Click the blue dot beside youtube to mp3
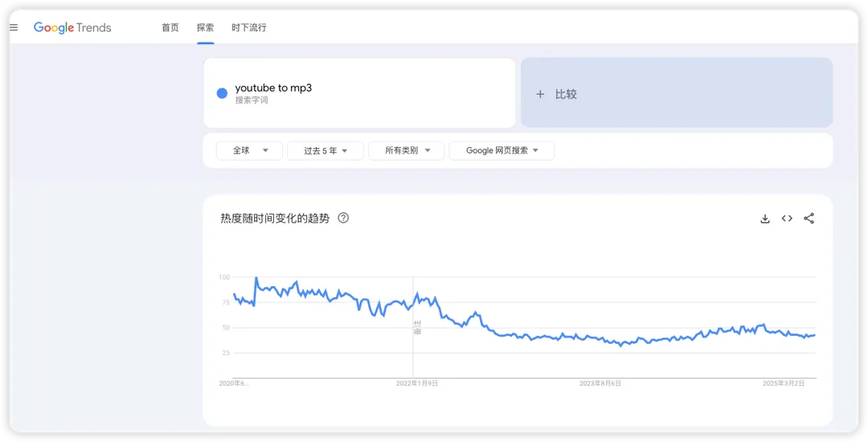Viewport: 868px width, 442px height. click(222, 93)
